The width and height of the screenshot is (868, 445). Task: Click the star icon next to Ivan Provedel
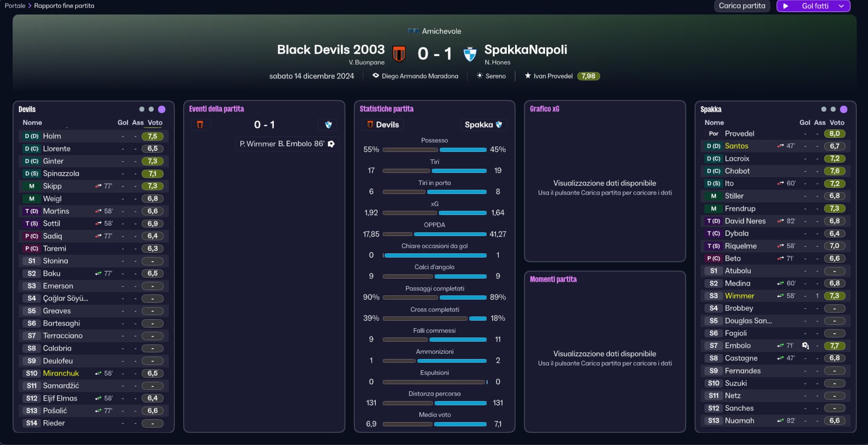click(528, 76)
